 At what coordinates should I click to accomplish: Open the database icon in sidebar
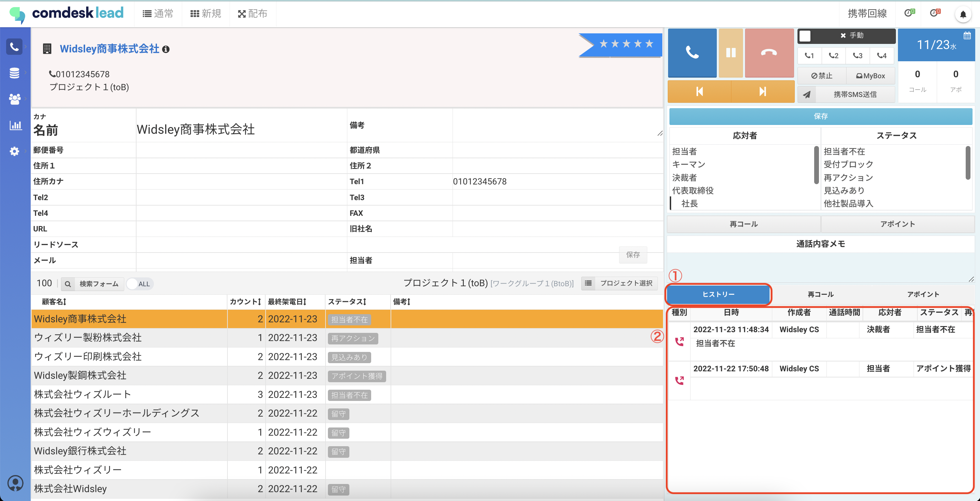[14, 72]
